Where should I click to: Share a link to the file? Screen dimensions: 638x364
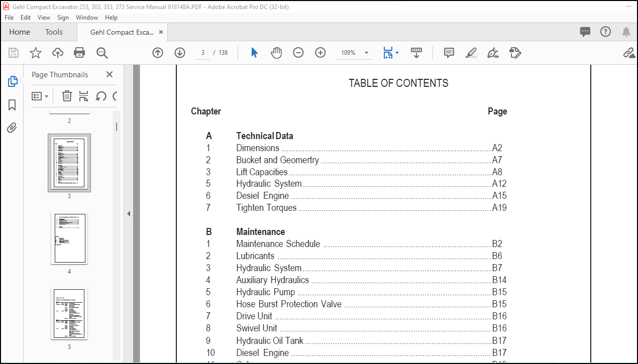[x=629, y=53]
